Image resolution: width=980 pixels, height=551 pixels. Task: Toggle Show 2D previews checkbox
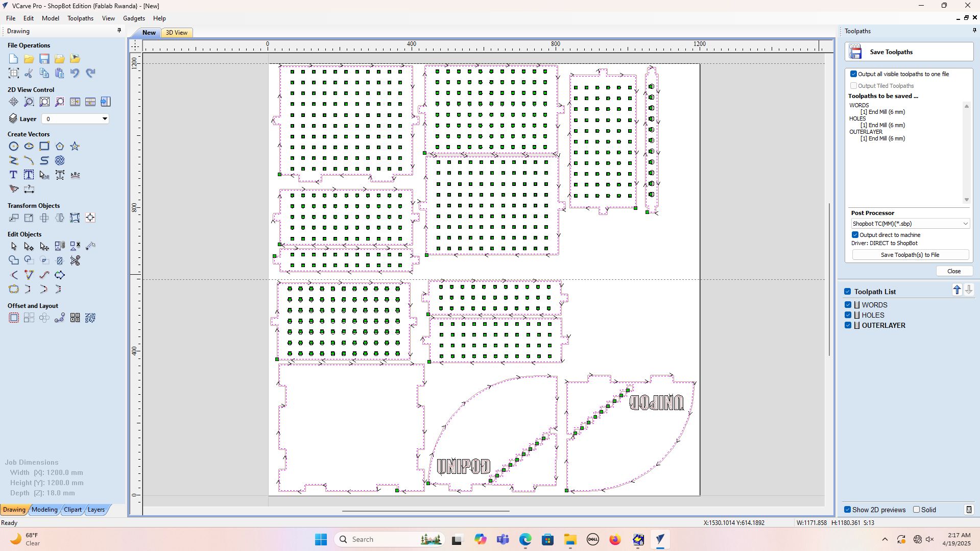(848, 510)
